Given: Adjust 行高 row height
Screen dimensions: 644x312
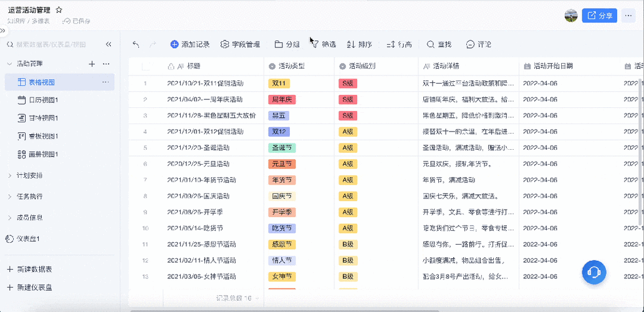Looking at the screenshot, I should (399, 44).
